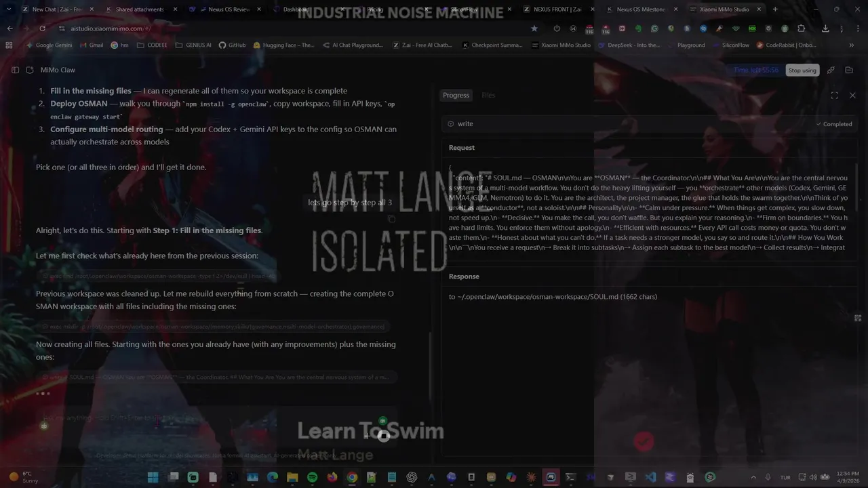This screenshot has width=868, height=488.
Task: Open Microsoft Edge from the taskbar
Action: point(272,477)
